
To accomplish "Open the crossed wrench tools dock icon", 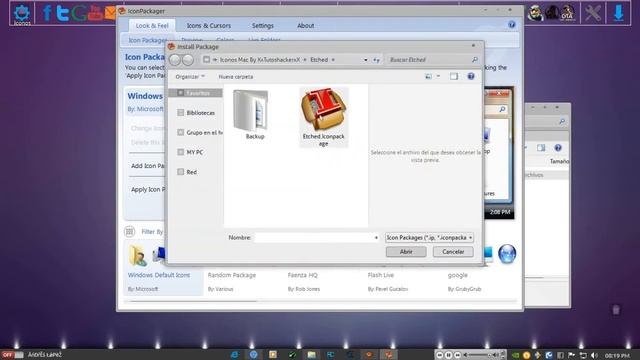I will click(x=592, y=13).
